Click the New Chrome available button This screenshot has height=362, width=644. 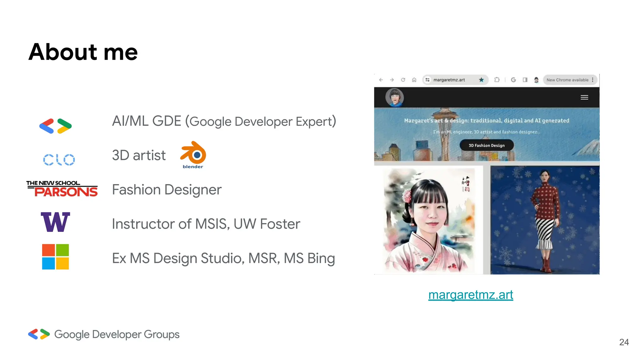[x=567, y=80]
